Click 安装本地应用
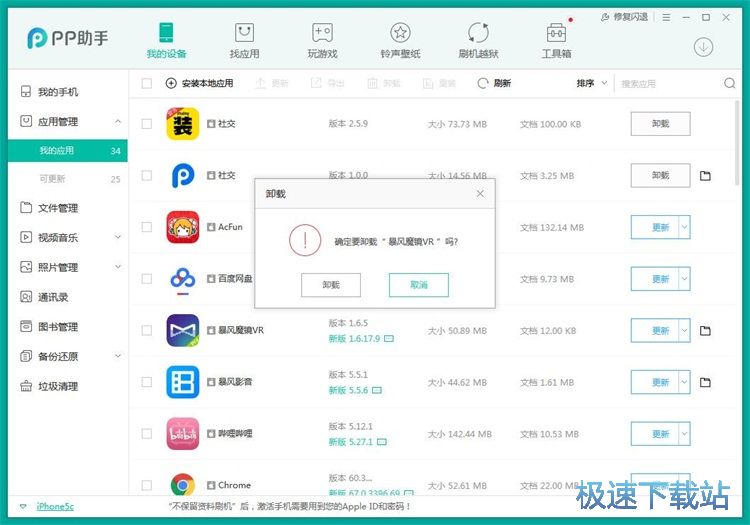 click(199, 83)
